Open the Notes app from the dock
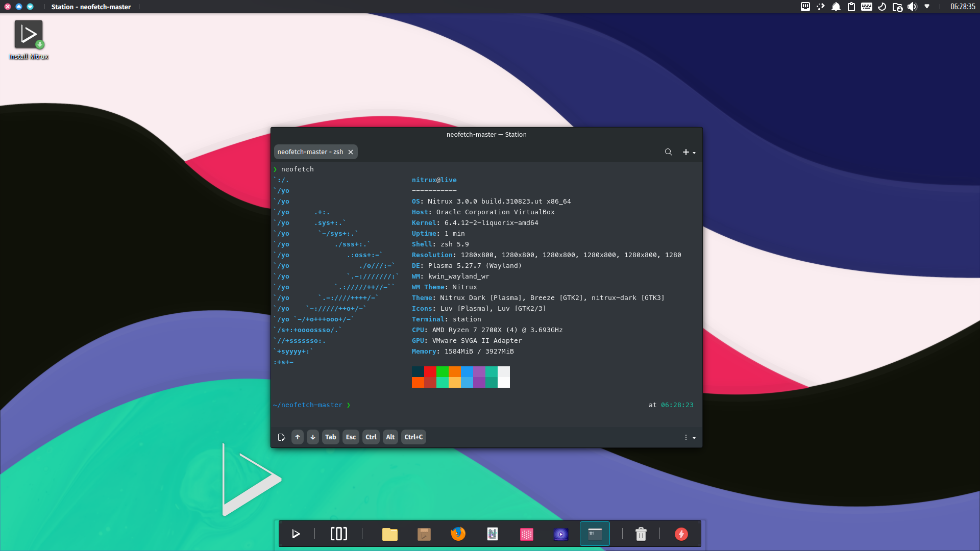The image size is (980, 551). 492,534
